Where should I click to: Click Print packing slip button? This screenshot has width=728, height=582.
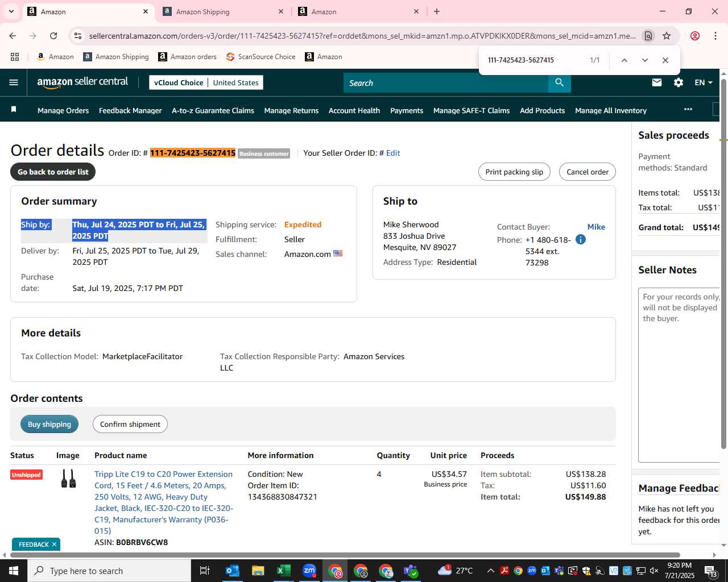514,172
